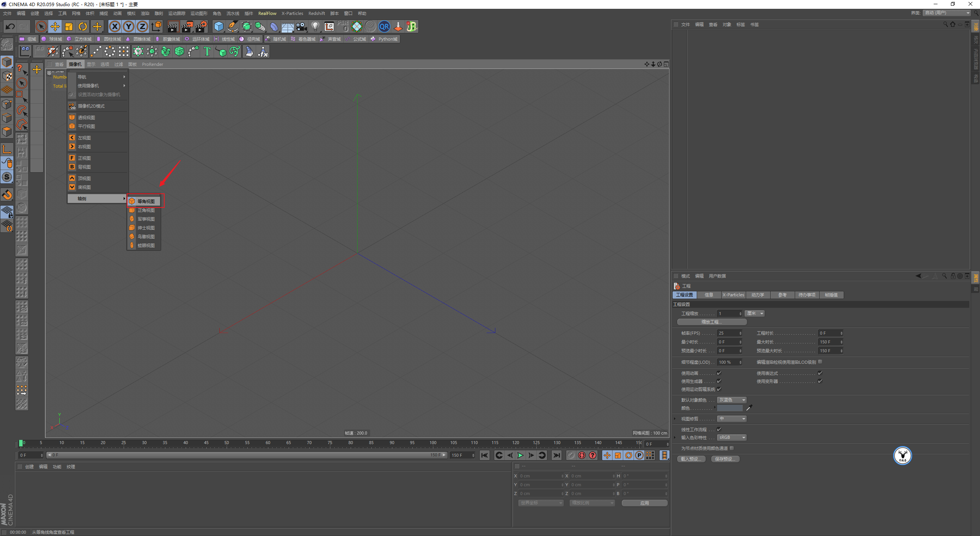
Task: Select the Move tool in top toolbar
Action: click(x=55, y=26)
